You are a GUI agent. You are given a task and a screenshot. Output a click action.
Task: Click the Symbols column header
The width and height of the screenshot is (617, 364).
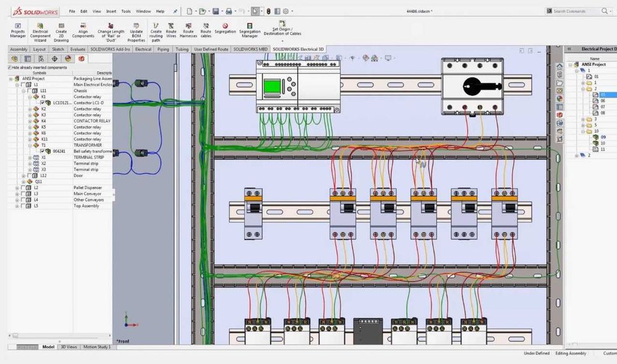coord(39,73)
